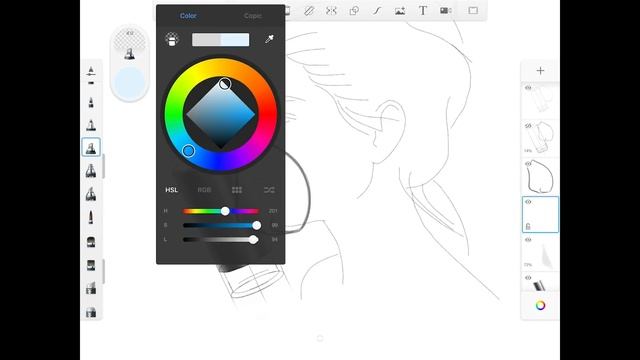Hide the bottom visible layer via eye icon
Image resolution: width=640 pixels, height=360 pixels.
[x=528, y=278]
